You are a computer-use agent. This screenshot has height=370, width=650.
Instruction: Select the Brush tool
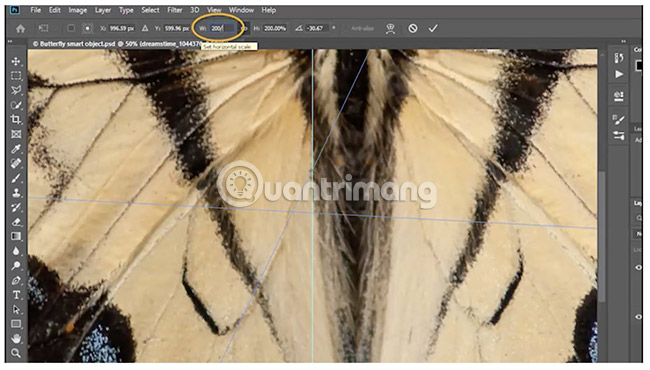pyautogui.click(x=16, y=178)
